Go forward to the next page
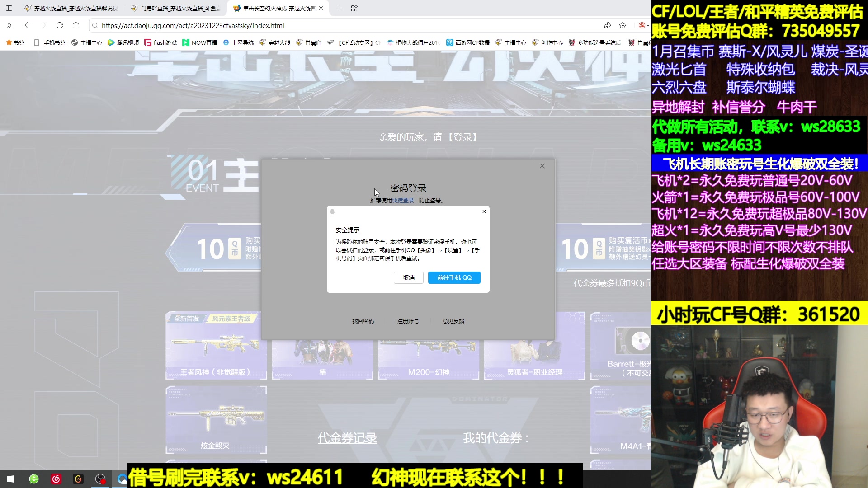Image resolution: width=868 pixels, height=488 pixels. [x=43, y=25]
